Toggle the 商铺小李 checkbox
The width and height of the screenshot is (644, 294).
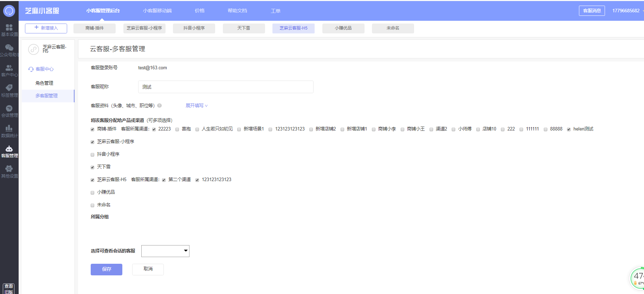pyautogui.click(x=374, y=129)
